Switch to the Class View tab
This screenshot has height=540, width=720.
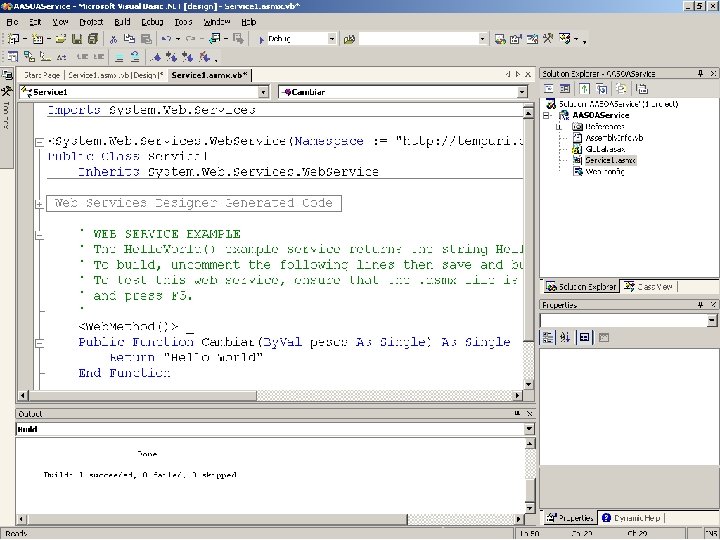click(649, 287)
